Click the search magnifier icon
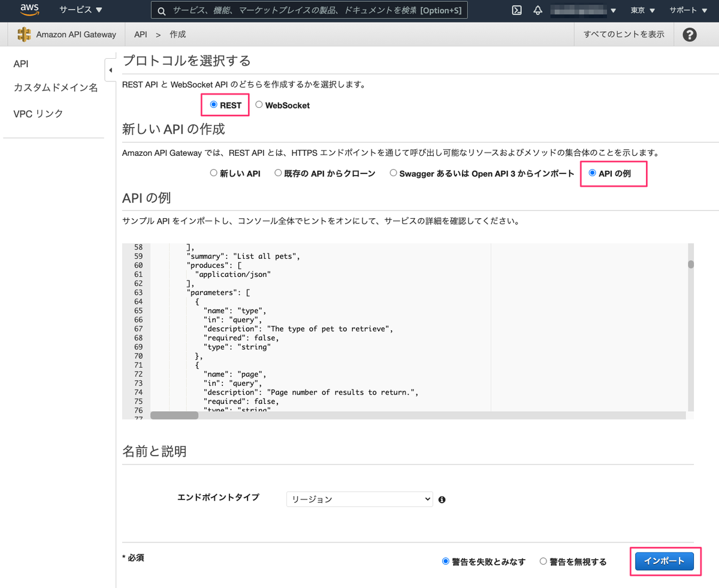This screenshot has height=588, width=719. coord(162,11)
